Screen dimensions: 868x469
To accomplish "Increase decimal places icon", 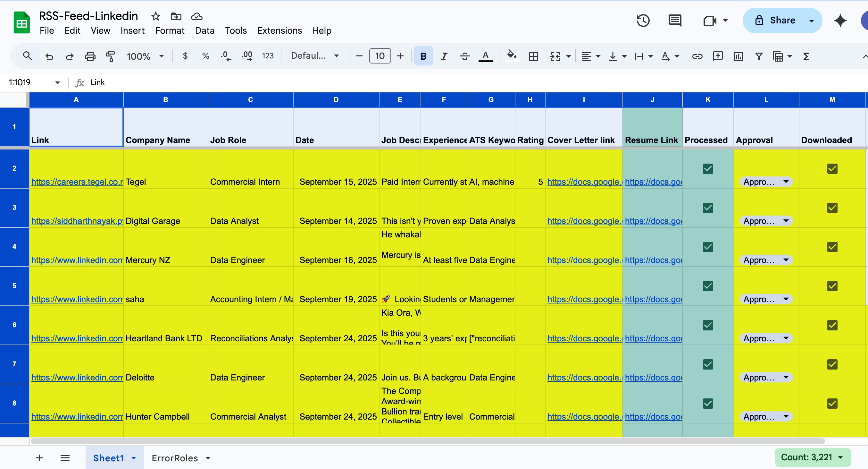I will [x=247, y=56].
